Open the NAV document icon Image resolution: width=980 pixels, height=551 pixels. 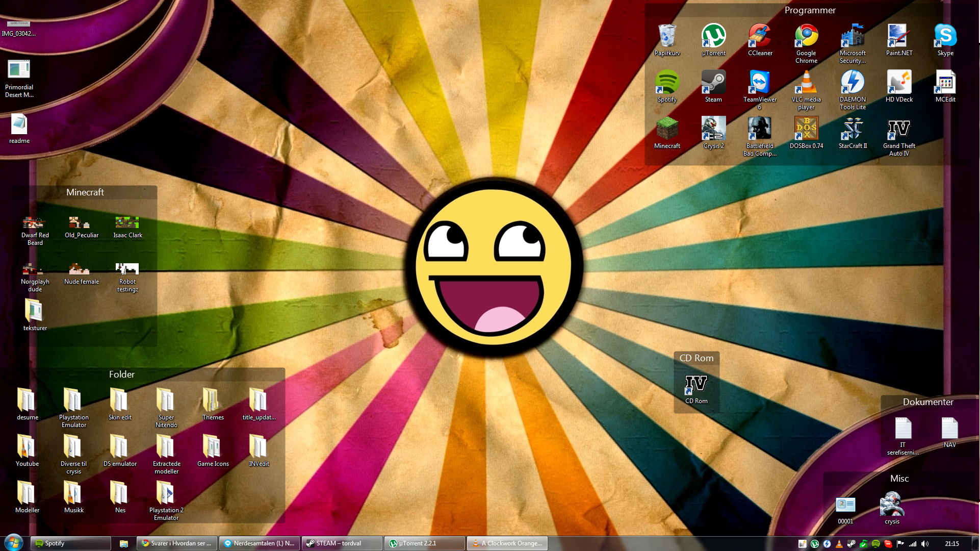(x=949, y=433)
